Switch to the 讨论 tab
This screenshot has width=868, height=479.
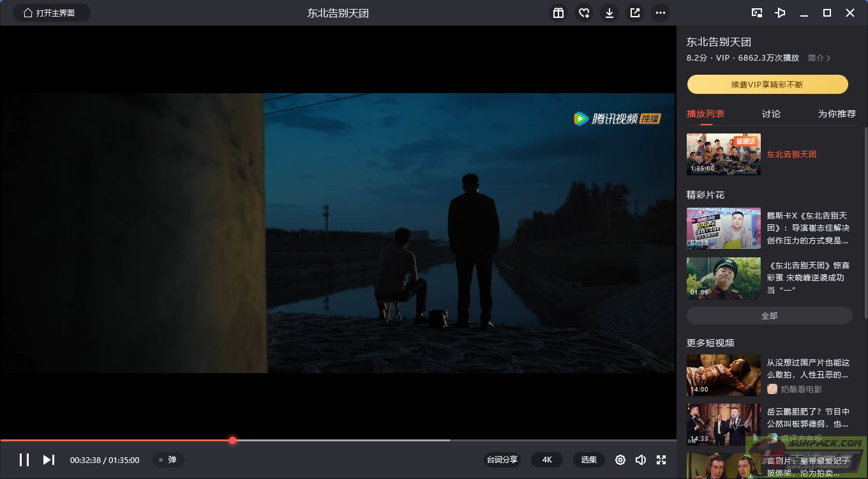pos(771,114)
